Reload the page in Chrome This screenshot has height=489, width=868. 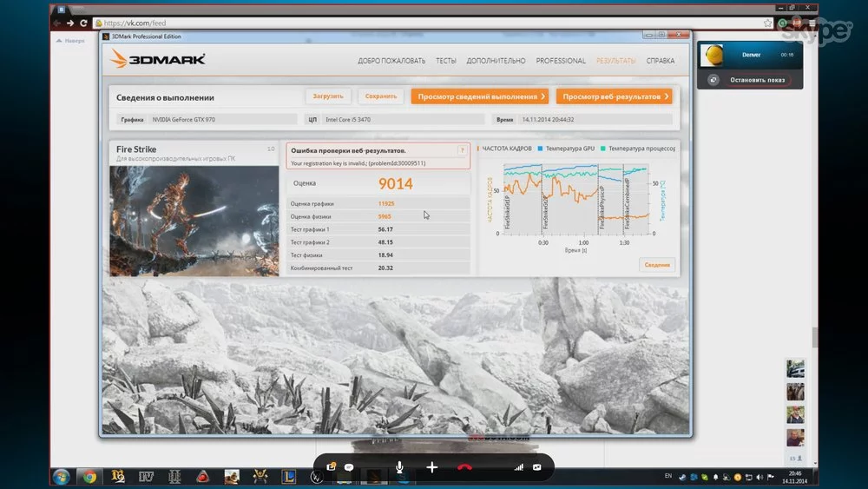pos(83,23)
